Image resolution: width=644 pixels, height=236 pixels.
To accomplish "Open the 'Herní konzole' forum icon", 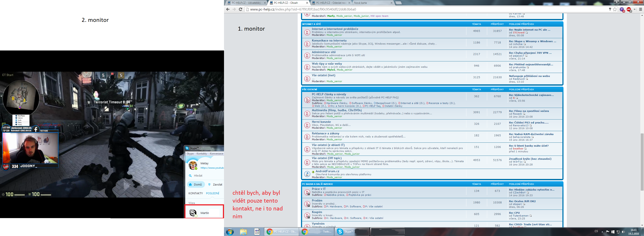I will (x=307, y=125).
